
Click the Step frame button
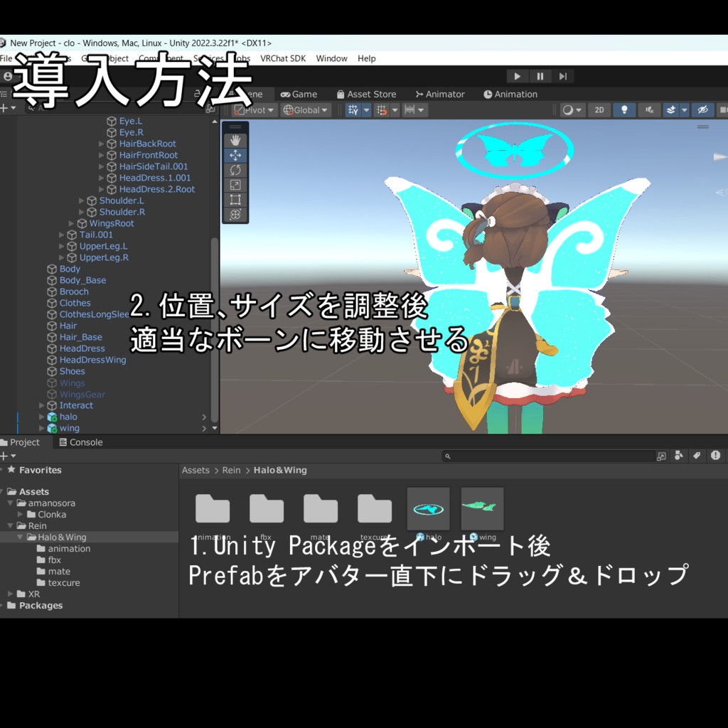[563, 76]
